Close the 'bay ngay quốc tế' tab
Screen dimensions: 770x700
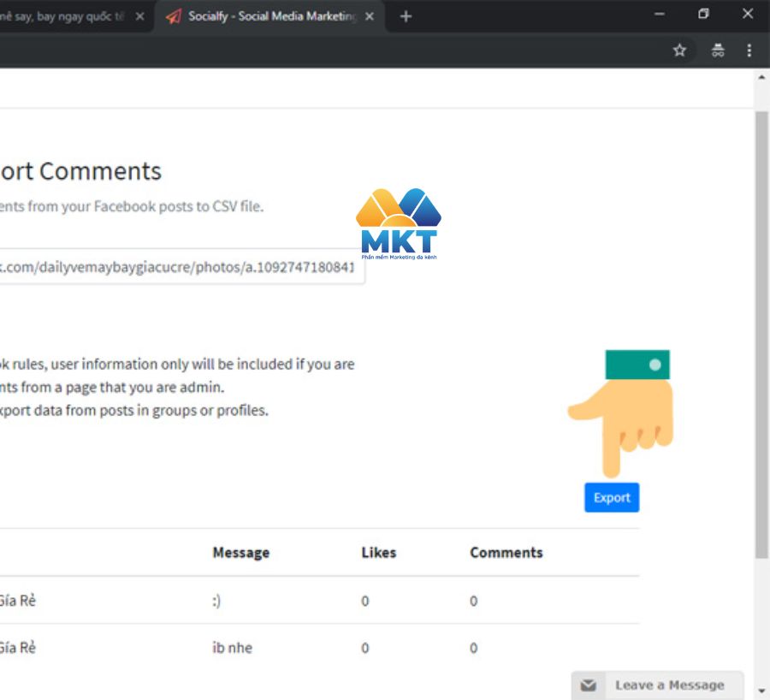point(139,15)
